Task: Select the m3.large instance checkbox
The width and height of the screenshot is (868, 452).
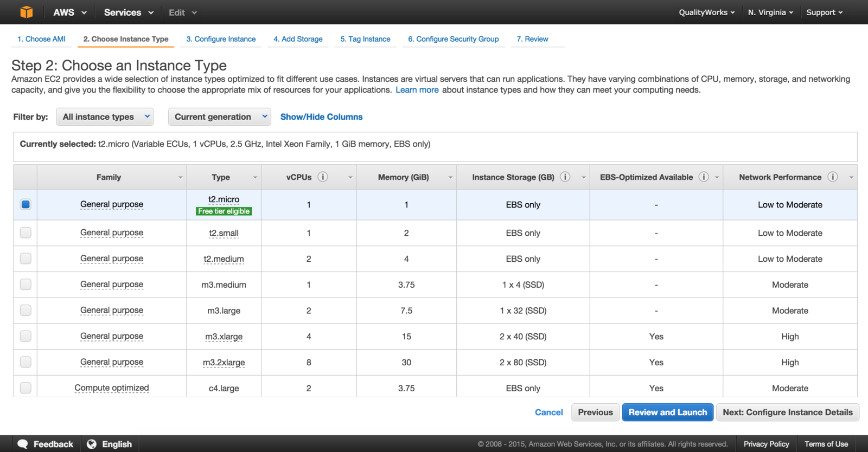Action: click(x=25, y=310)
